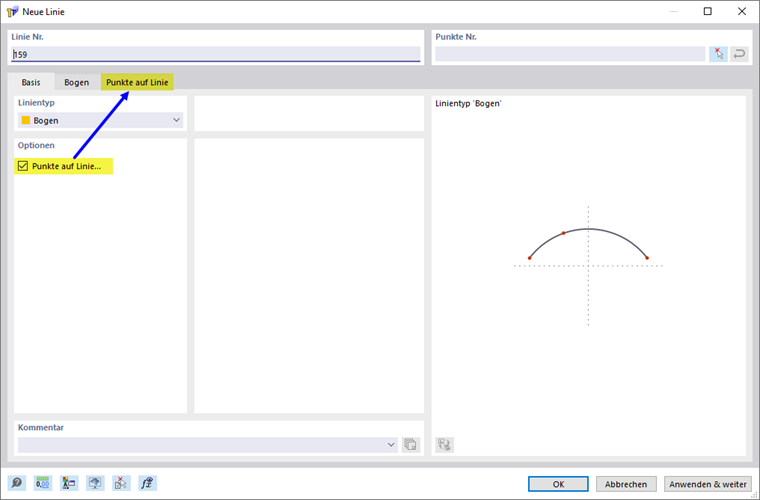Image resolution: width=760 pixels, height=500 pixels.
Task: Confirm with the OK button
Action: coord(558,484)
